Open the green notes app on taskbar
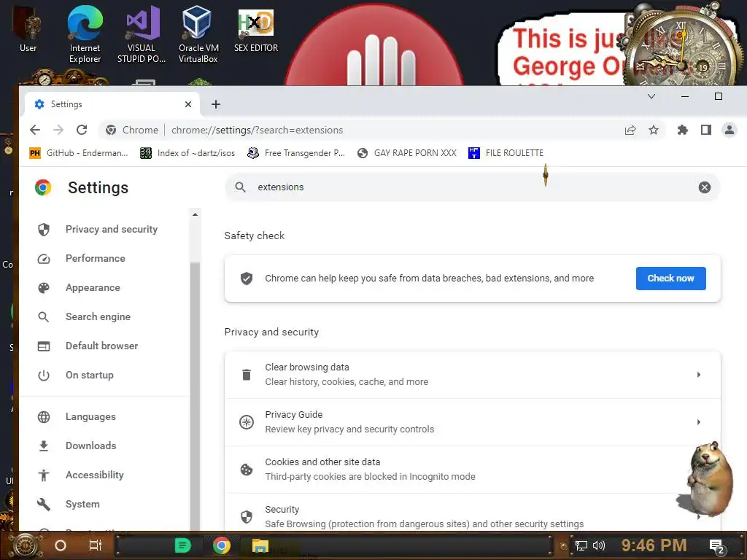This screenshot has height=560, width=747. pos(182,545)
